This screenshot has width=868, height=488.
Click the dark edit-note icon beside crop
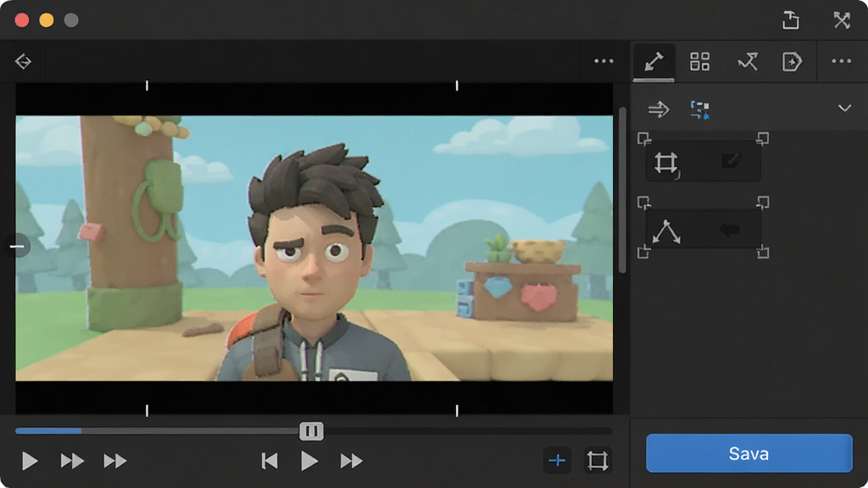pyautogui.click(x=731, y=161)
